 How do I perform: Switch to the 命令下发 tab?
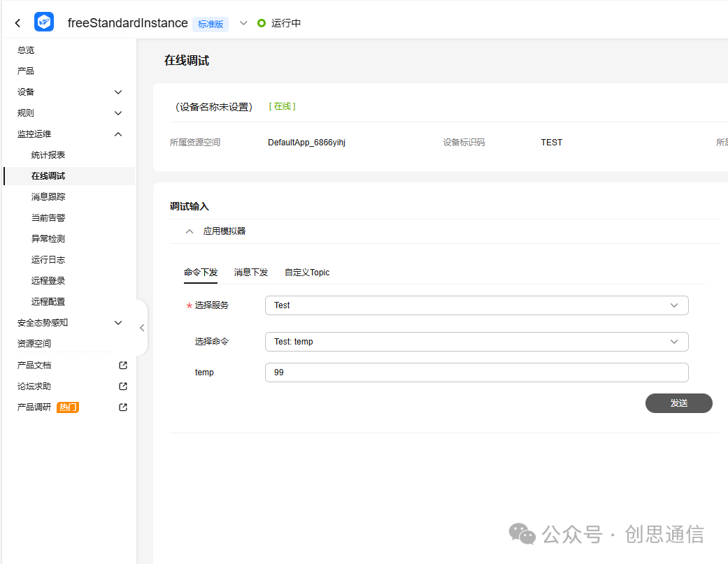point(201,273)
